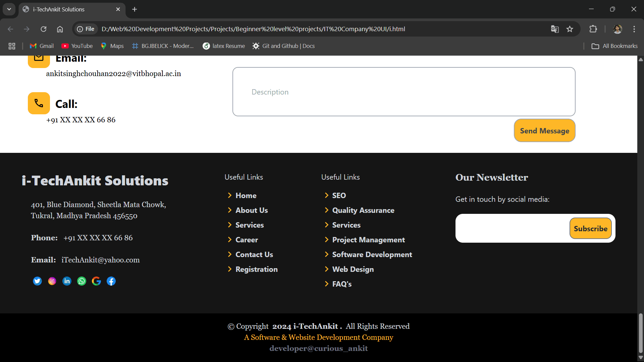Click the developer@curious_ankit text
Viewport: 644px width, 362px height.
point(319,348)
